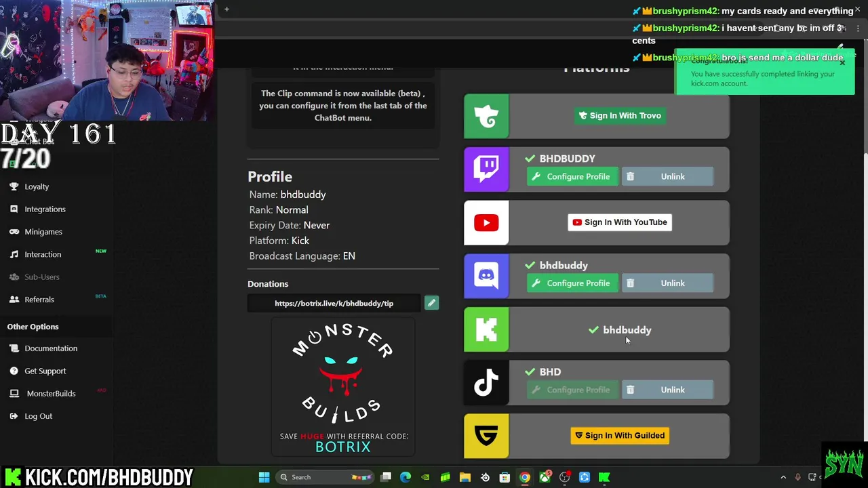Click the donations tip URL field
This screenshot has height=488, width=868.
coord(334,303)
